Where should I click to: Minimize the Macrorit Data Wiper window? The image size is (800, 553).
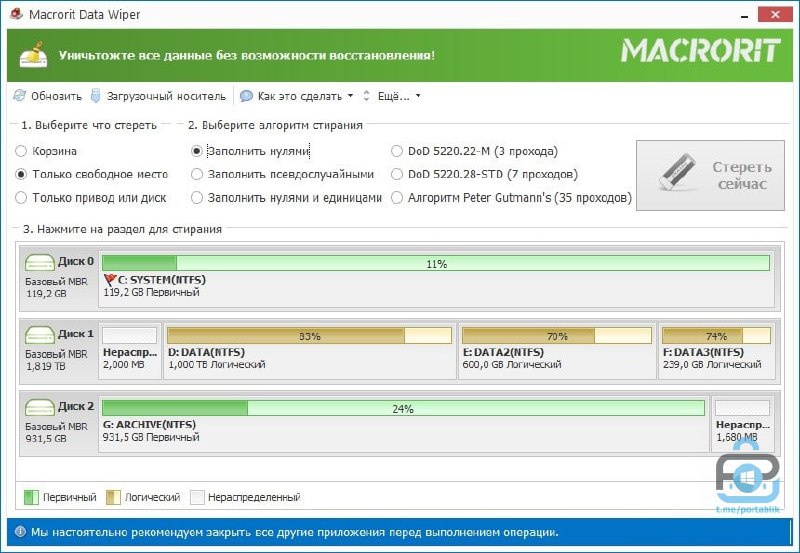[x=745, y=15]
